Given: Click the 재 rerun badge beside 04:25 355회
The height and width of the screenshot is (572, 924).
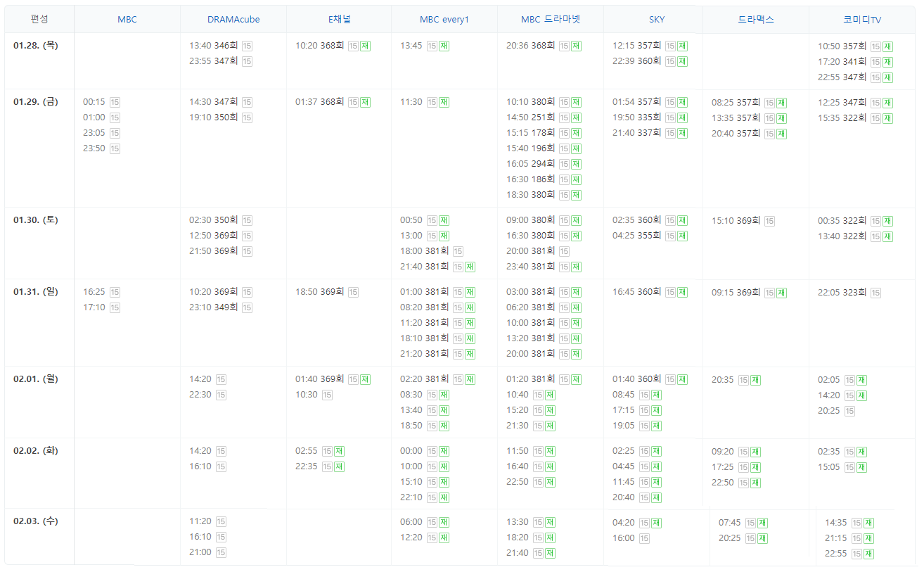Looking at the screenshot, I should (x=682, y=236).
